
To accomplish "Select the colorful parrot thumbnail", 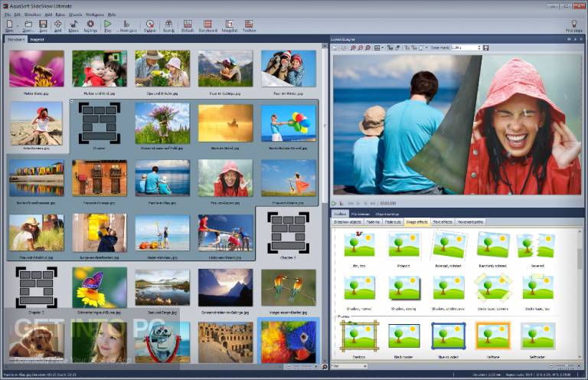I will click(289, 342).
